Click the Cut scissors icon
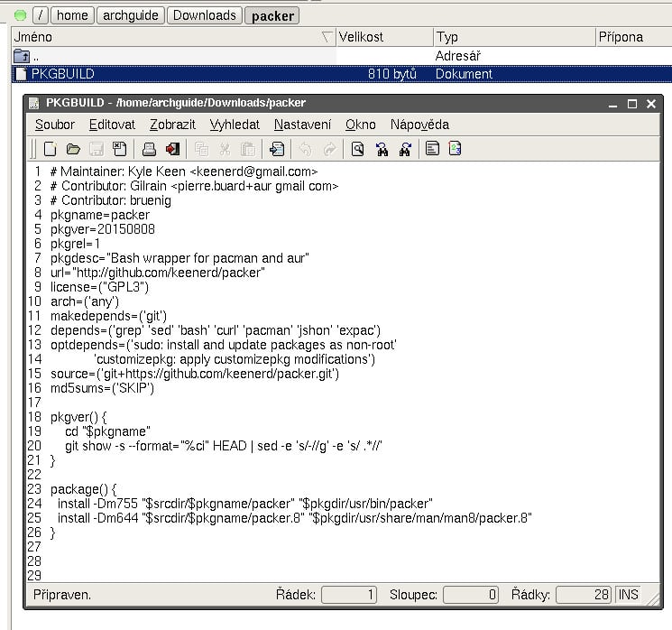 click(x=225, y=149)
